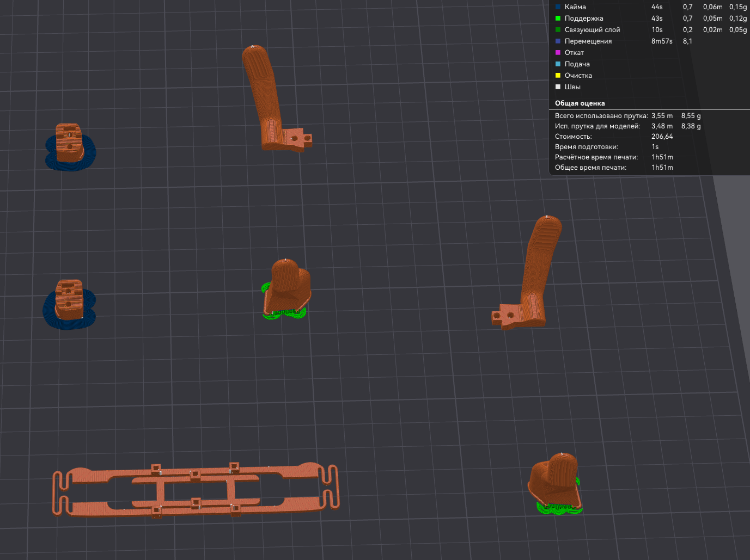Image resolution: width=750 pixels, height=560 pixels.
Task: Toggle the Подача legend entry
Action: pyautogui.click(x=577, y=64)
